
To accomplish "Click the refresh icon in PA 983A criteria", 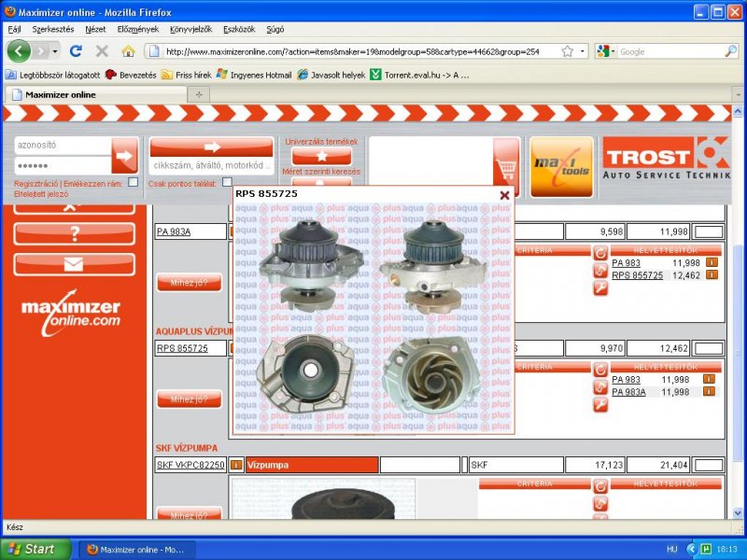I will pyautogui.click(x=600, y=253).
